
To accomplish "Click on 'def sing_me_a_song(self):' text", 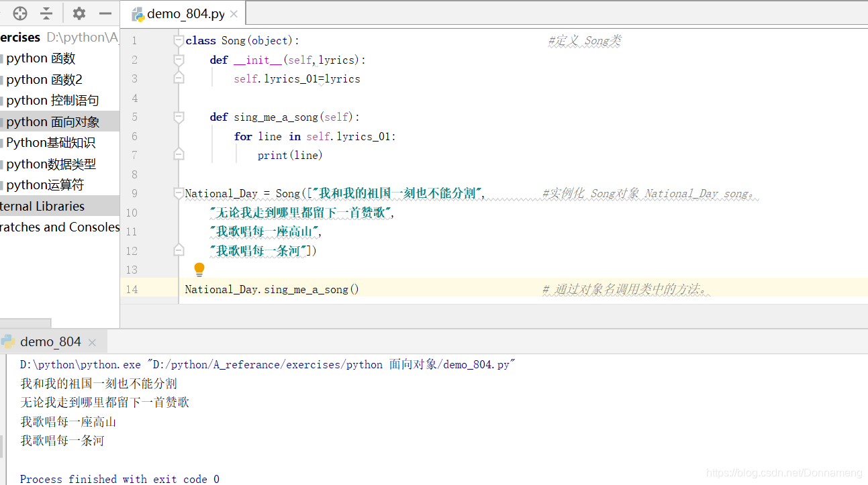I will pos(285,117).
